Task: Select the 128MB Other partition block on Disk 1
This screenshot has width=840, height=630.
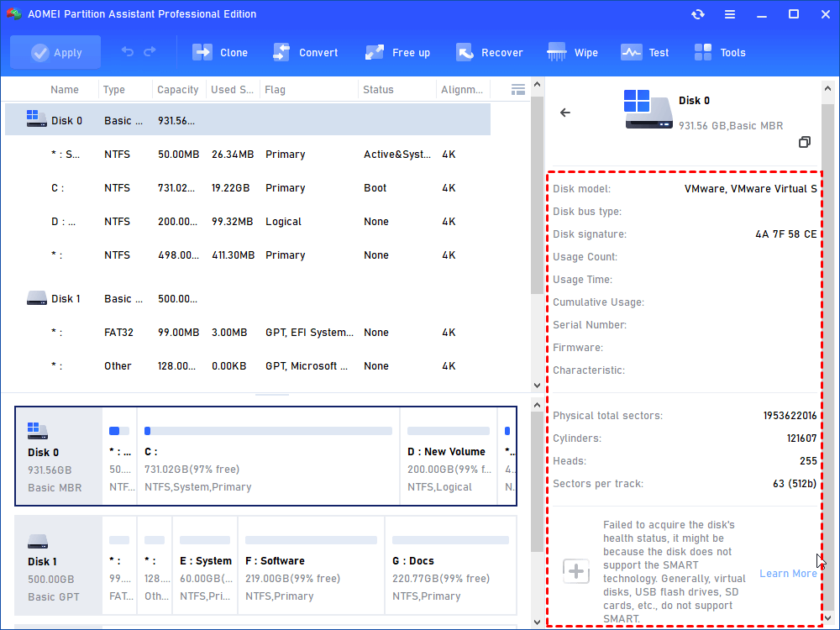Action: (155, 565)
